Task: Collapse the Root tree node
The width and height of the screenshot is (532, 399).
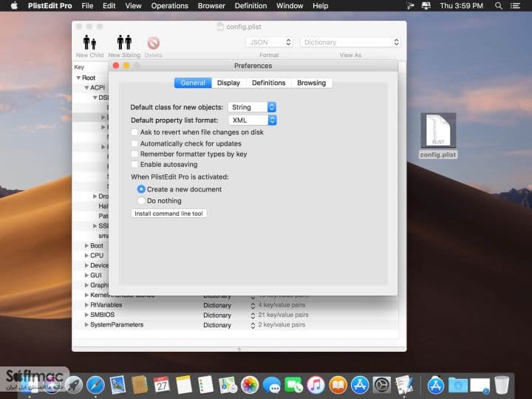Action: tap(78, 78)
